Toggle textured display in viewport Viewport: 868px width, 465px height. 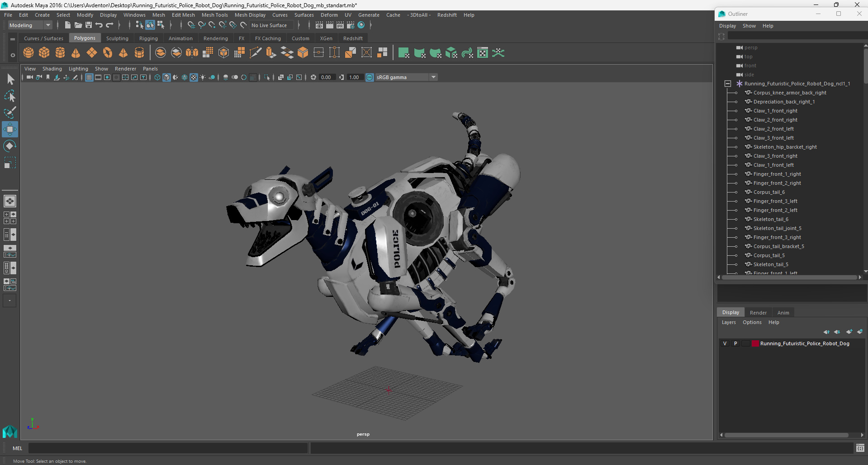(194, 77)
